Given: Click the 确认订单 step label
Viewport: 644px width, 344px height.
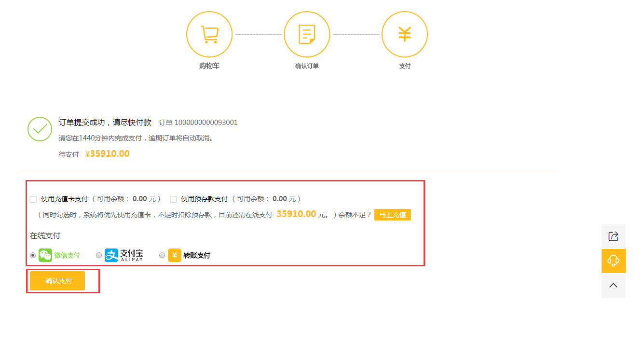Looking at the screenshot, I should click(x=307, y=66).
